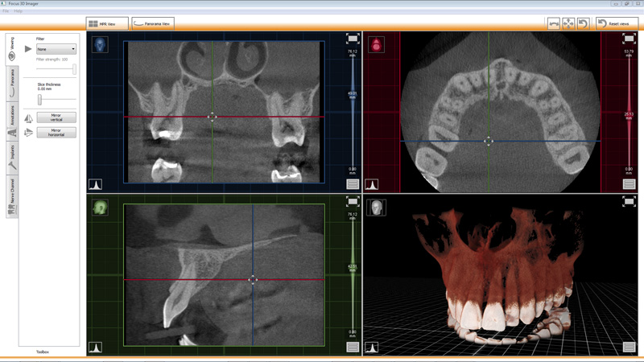This screenshot has height=362, width=644.
Task: Select the pan/move arrows tool
Action: [568, 24]
